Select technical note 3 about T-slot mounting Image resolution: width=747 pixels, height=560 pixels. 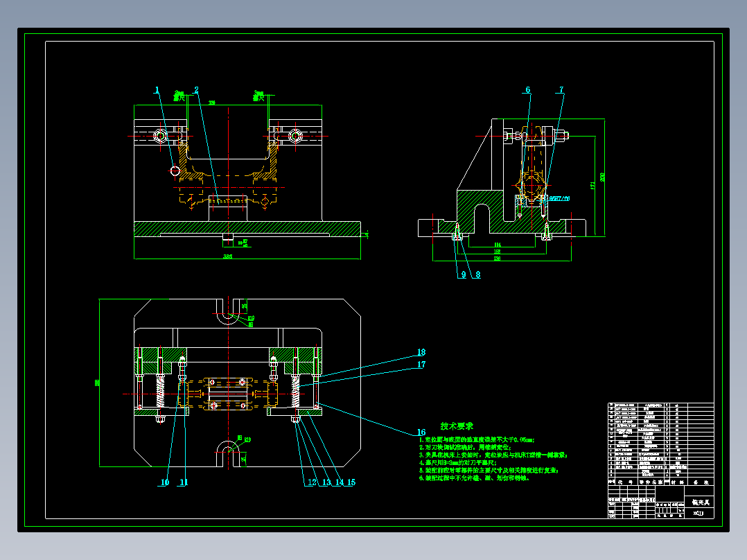pos(493,455)
